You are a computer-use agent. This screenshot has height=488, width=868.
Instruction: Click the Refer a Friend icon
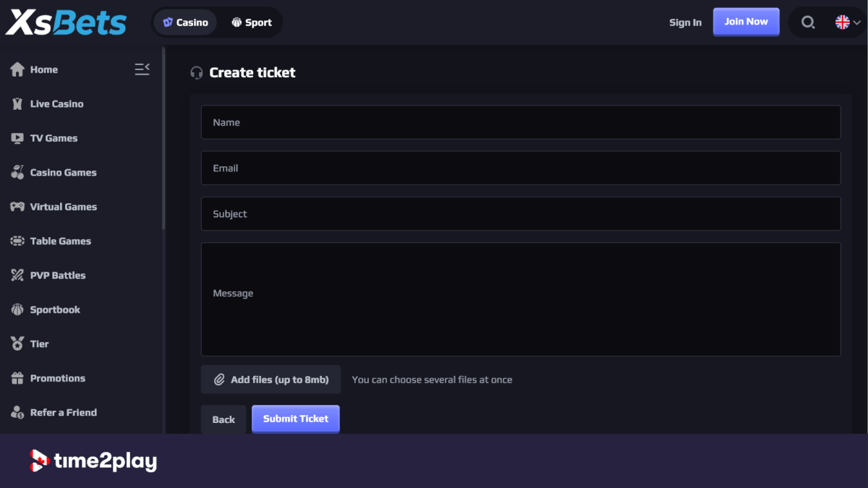point(17,413)
